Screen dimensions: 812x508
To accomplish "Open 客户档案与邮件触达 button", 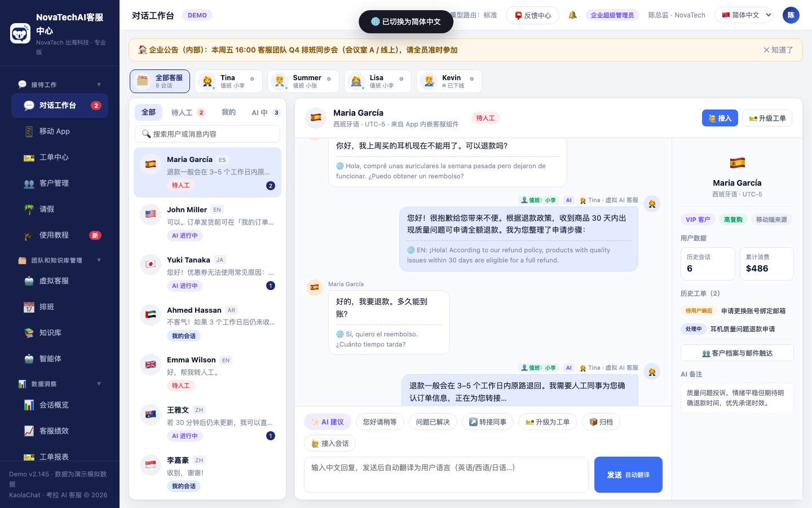I will point(737,353).
